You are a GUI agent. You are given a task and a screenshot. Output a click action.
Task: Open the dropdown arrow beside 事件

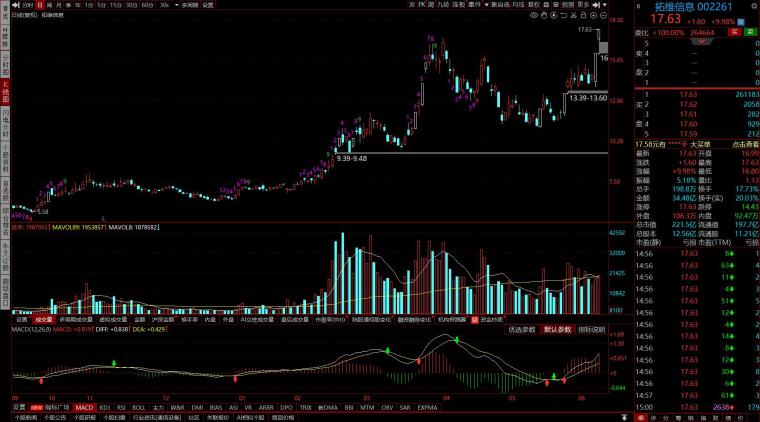(x=486, y=5)
